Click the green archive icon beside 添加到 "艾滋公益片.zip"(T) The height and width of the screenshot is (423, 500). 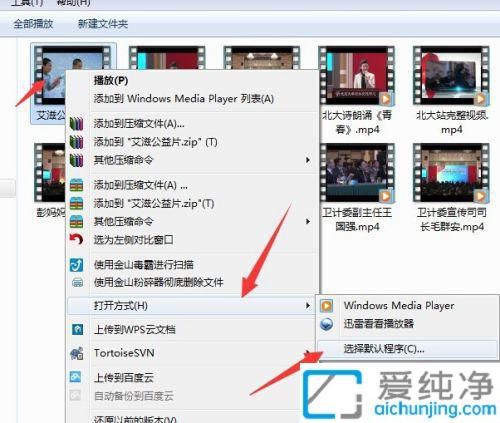click(76, 203)
